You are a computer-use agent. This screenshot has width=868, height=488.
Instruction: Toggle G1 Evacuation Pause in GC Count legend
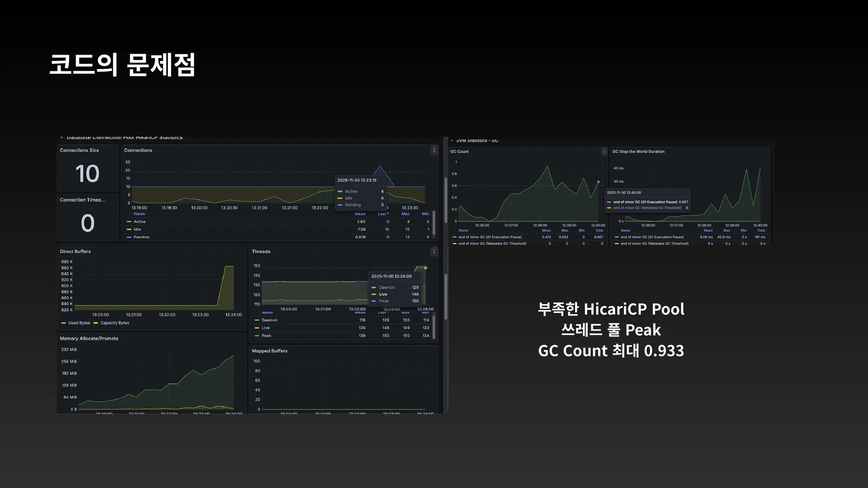(490, 237)
